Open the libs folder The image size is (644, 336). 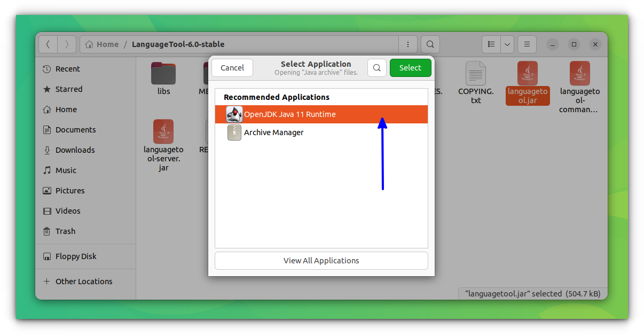click(x=163, y=75)
